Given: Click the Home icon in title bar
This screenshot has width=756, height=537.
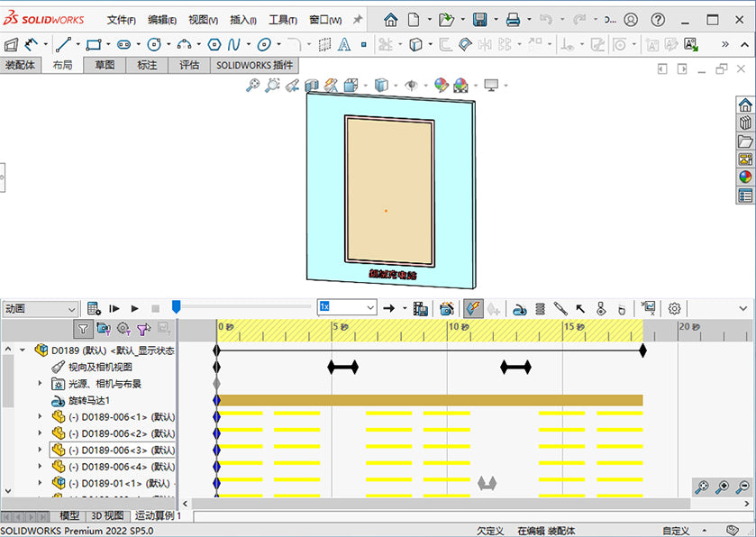Looking at the screenshot, I should pos(390,20).
